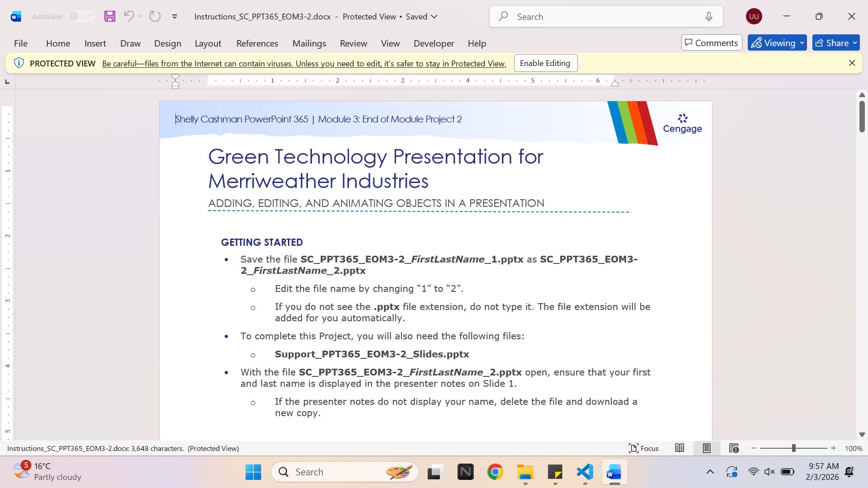Switch to the Insert tab
Viewport: 868px width, 488px height.
point(95,43)
